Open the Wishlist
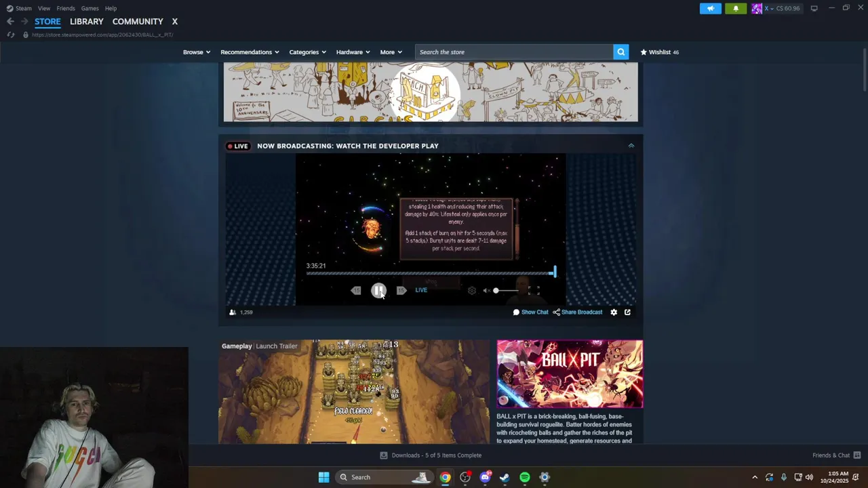 tap(659, 52)
